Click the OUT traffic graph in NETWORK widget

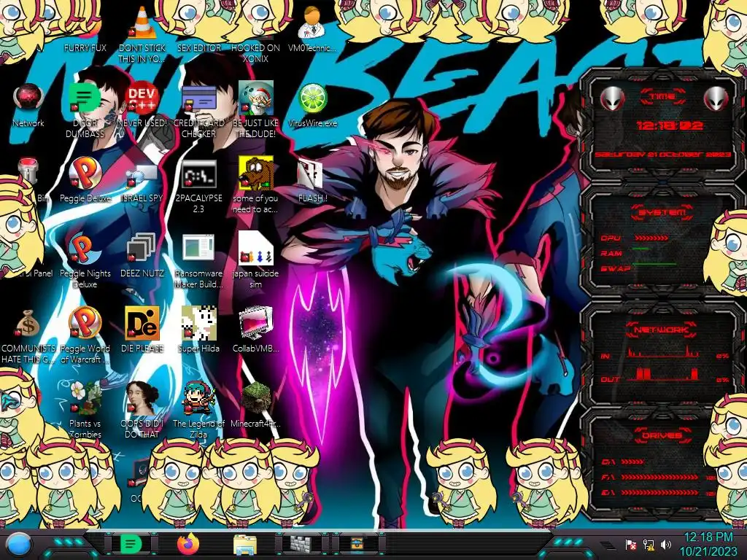pos(662,374)
